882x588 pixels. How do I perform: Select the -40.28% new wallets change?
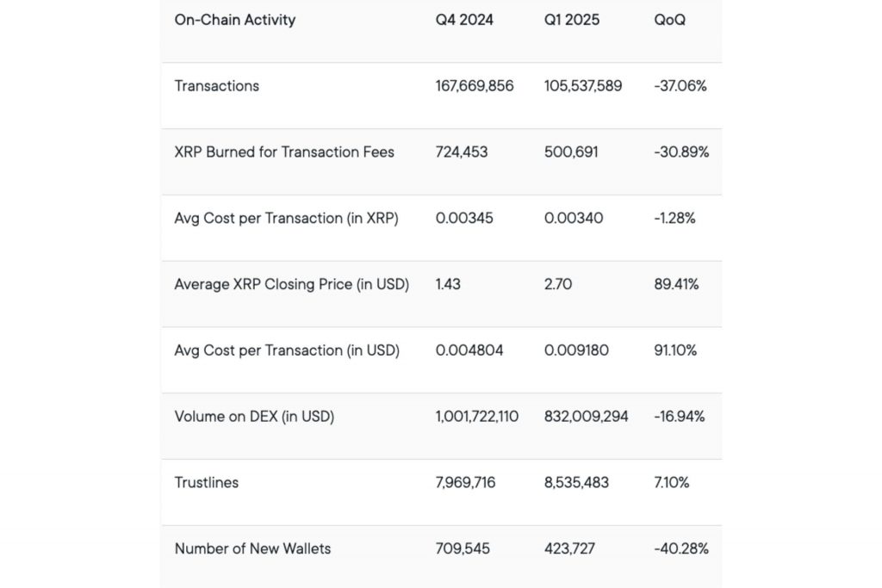(x=681, y=548)
